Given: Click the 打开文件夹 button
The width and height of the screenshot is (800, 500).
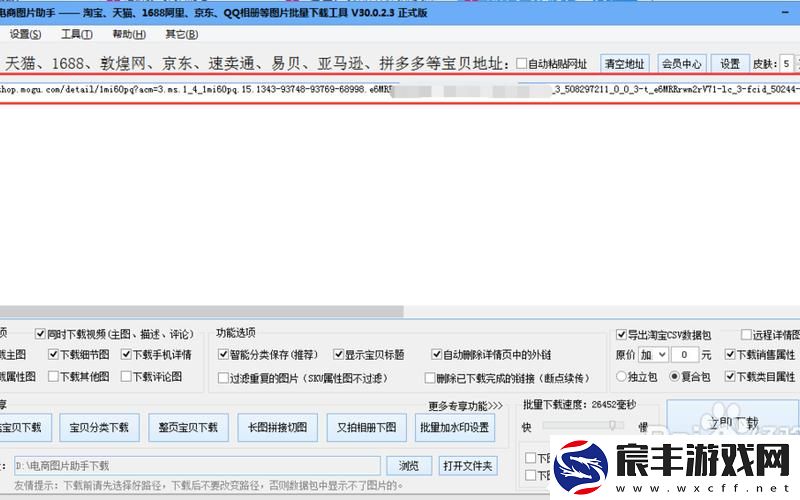Looking at the screenshot, I should pos(467,466).
